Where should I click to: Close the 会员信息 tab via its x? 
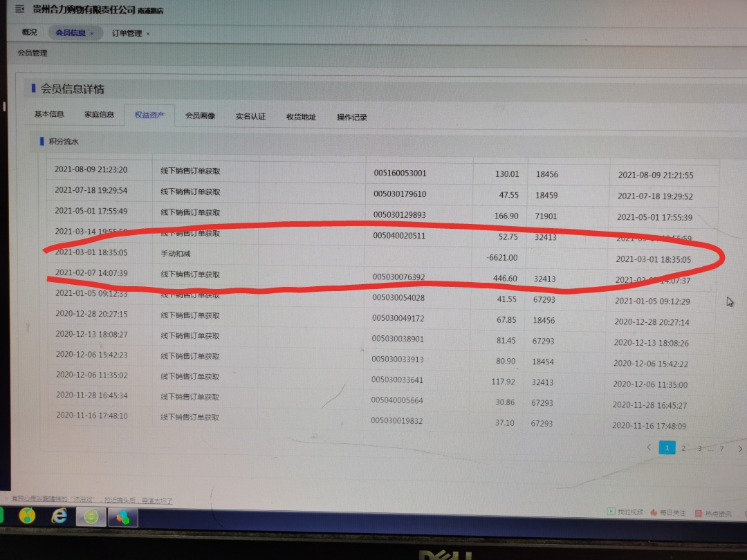(91, 33)
